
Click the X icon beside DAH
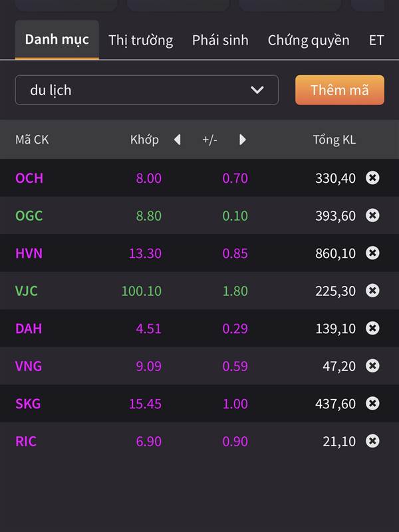[x=372, y=328]
